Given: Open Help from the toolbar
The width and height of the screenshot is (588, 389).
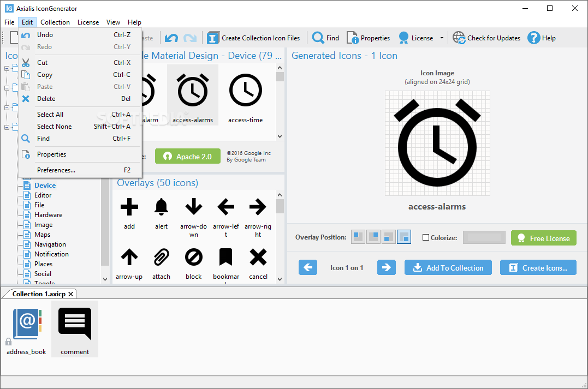Looking at the screenshot, I should pyautogui.click(x=542, y=38).
